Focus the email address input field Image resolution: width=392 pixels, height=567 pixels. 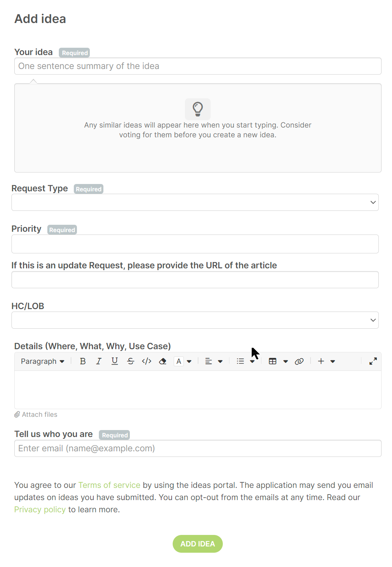198,449
